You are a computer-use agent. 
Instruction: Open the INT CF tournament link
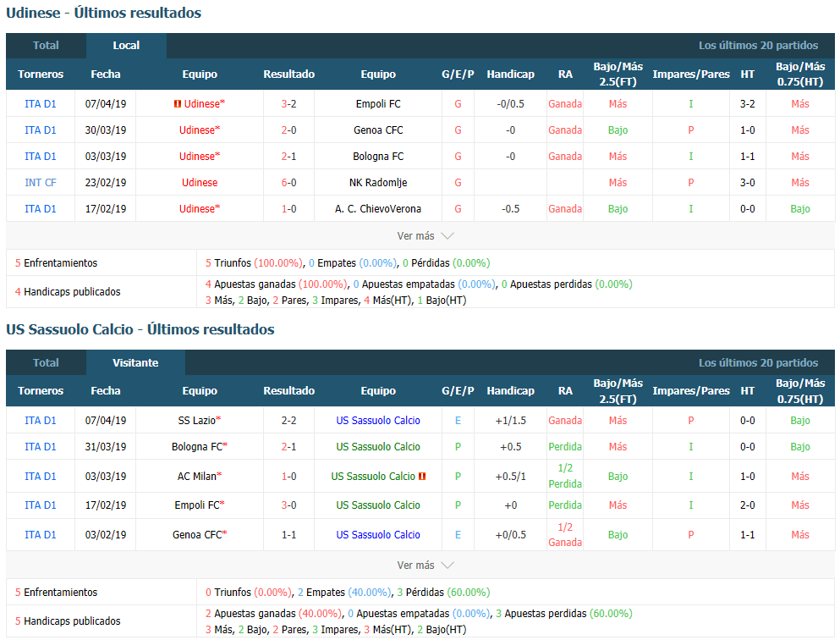[40, 183]
